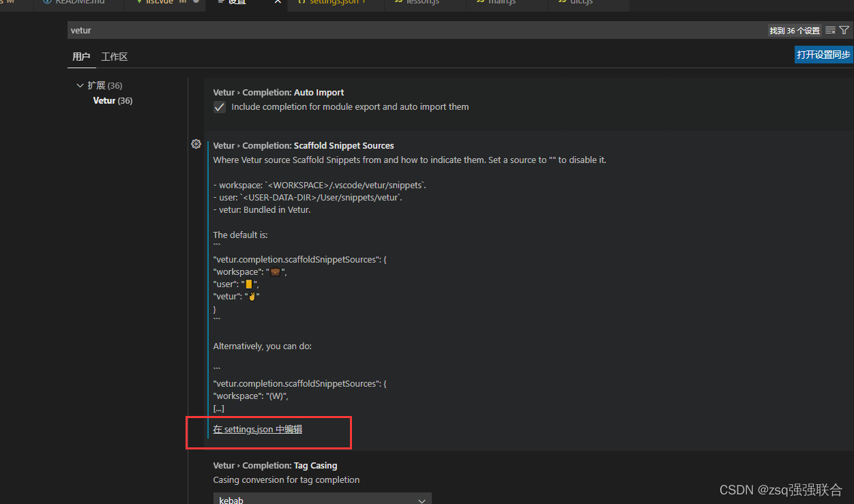Click the settings icon on the settings.json tab

(303, 2)
